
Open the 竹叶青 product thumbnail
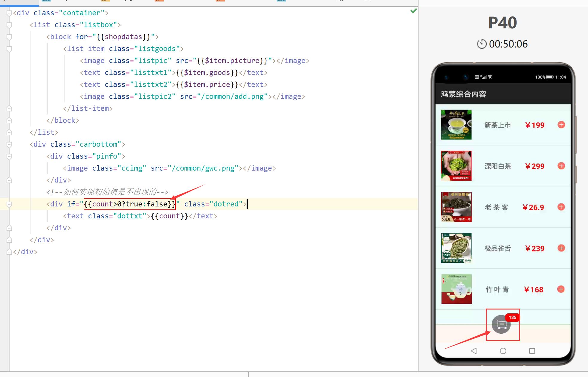click(x=456, y=289)
